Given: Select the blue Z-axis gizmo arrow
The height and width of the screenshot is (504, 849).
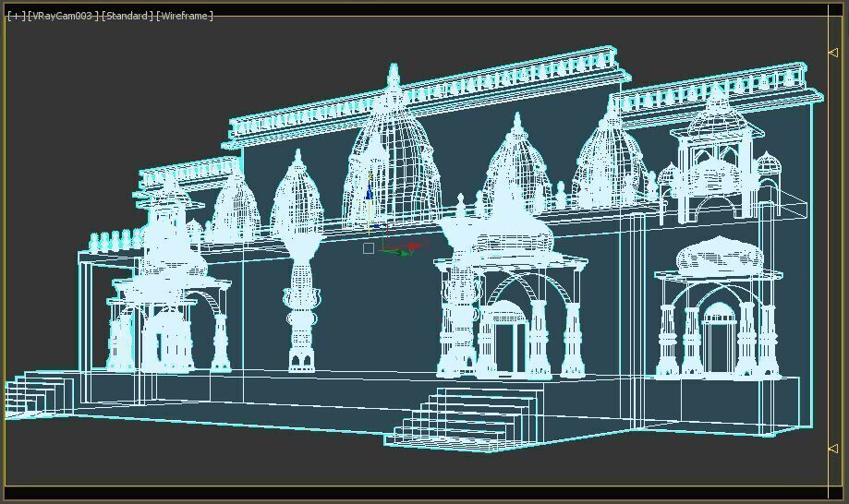Looking at the screenshot, I should click(x=369, y=192).
